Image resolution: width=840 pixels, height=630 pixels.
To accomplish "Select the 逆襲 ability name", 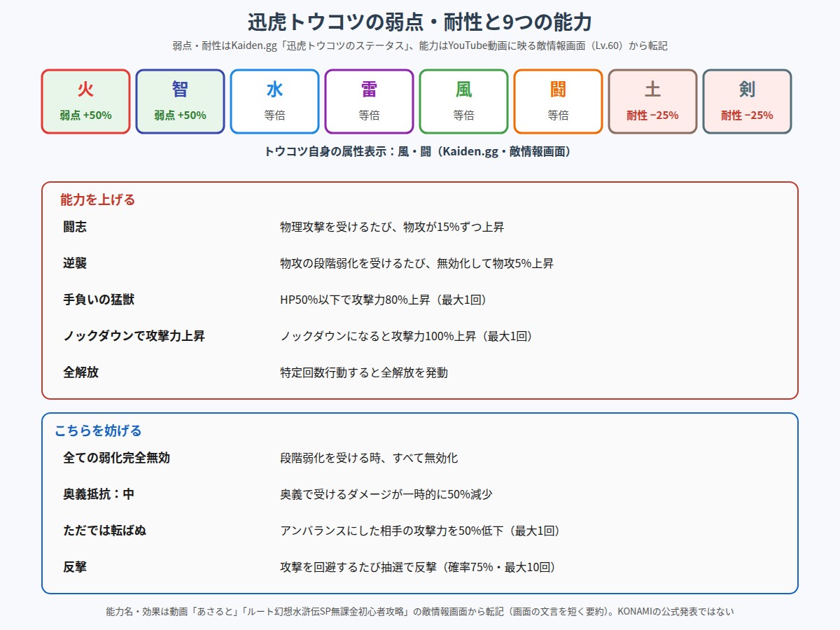I will click(x=75, y=263).
